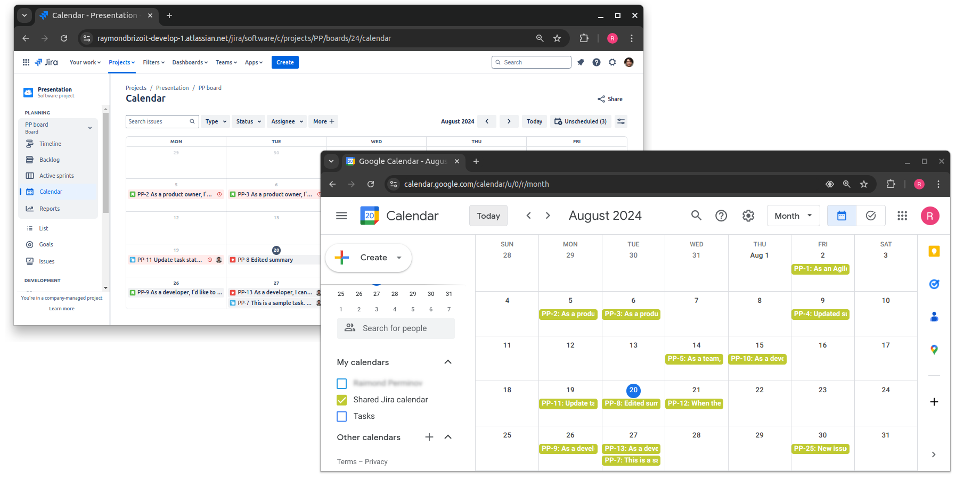Open PP-25 New issue event on Aug 30

click(820, 449)
